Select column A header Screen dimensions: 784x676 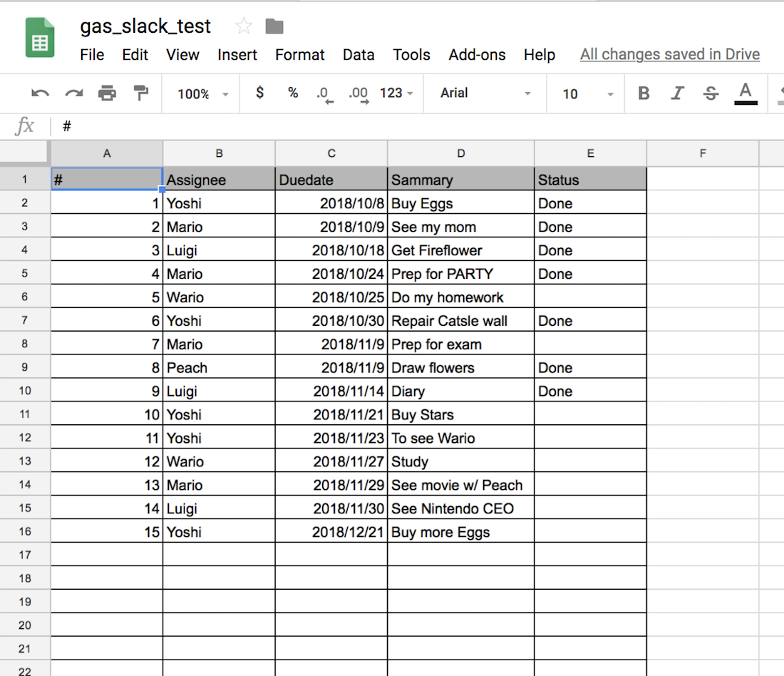tap(107, 153)
